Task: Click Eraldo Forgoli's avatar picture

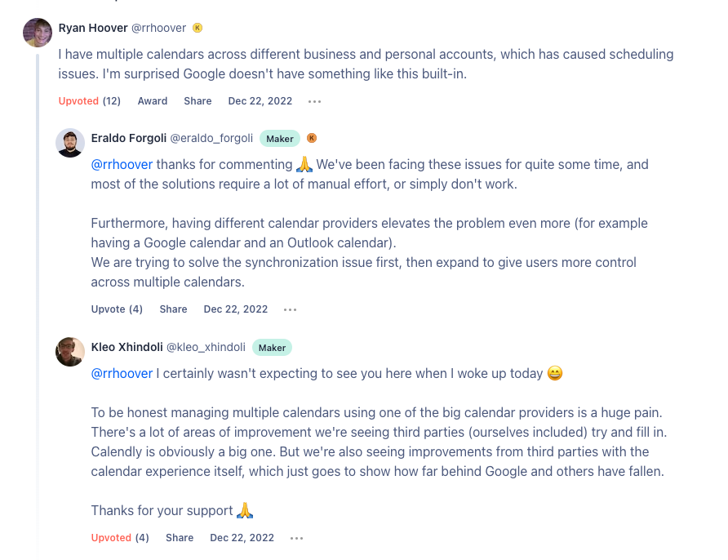Action: [x=70, y=143]
